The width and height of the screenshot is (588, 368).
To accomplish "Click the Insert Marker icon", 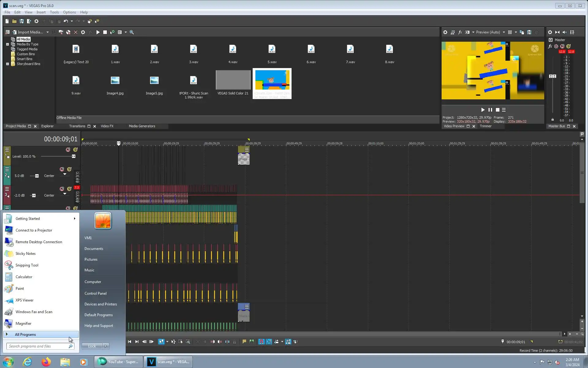I will pyautogui.click(x=244, y=342).
